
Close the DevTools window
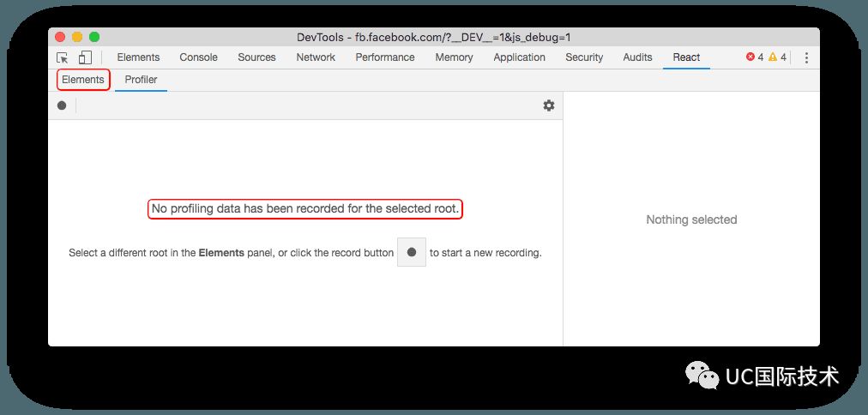[x=60, y=37]
